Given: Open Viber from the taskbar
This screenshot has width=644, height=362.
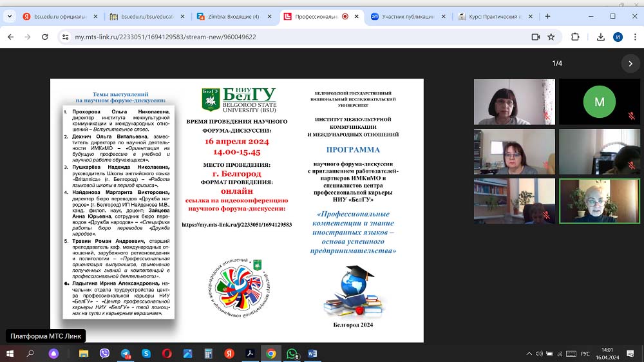Looking at the screenshot, I should (x=104, y=354).
